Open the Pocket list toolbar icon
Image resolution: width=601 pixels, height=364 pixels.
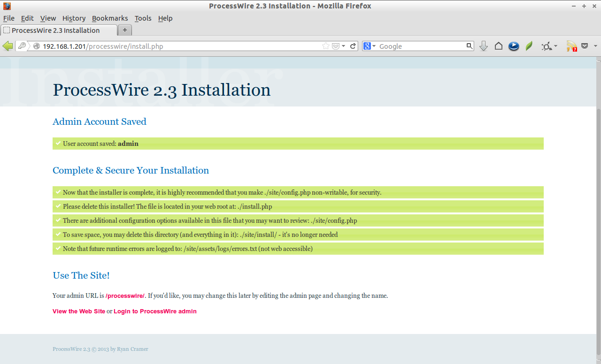pyautogui.click(x=585, y=46)
